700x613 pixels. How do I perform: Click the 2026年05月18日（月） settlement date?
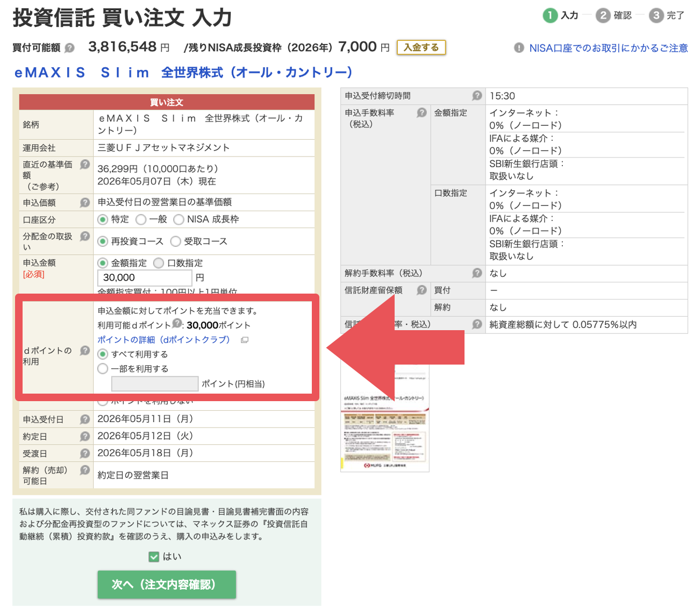(145, 453)
